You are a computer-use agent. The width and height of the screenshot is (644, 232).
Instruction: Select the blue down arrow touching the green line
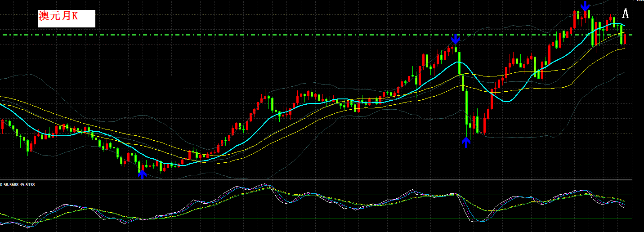[456, 39]
